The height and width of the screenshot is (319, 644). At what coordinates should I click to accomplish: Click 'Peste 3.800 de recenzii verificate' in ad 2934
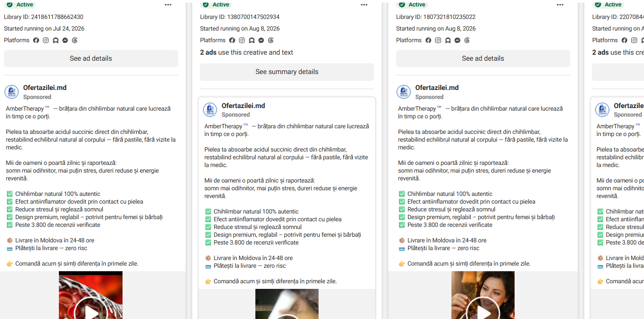256,243
